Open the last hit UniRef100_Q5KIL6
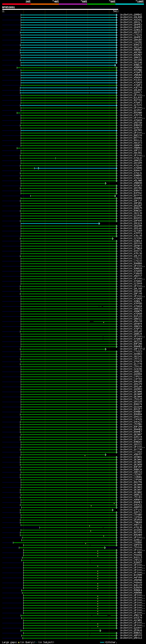Viewport: 146px width, 644px height. 131,638
